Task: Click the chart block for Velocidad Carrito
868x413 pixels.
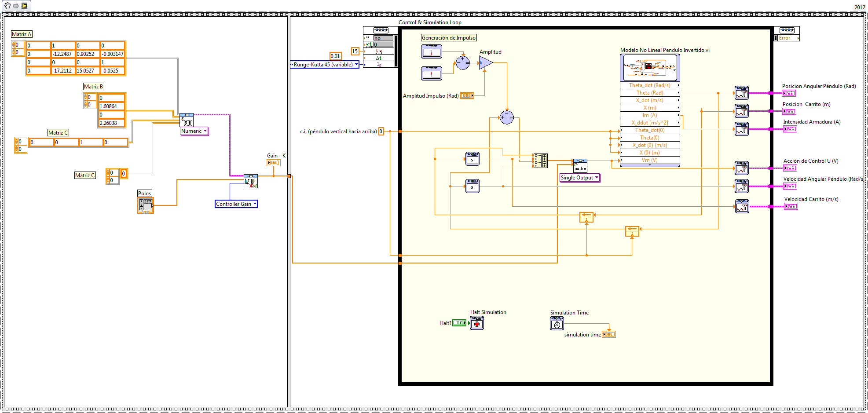Action: tap(742, 206)
